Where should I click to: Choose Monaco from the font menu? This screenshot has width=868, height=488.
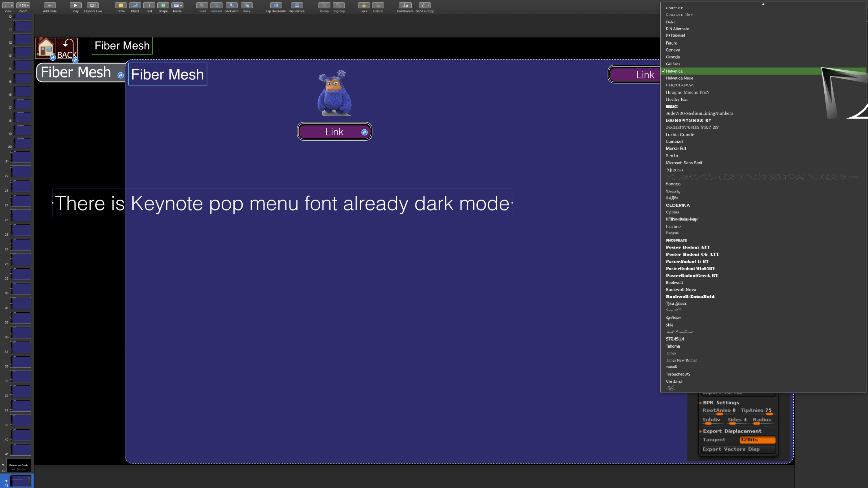(763, 184)
